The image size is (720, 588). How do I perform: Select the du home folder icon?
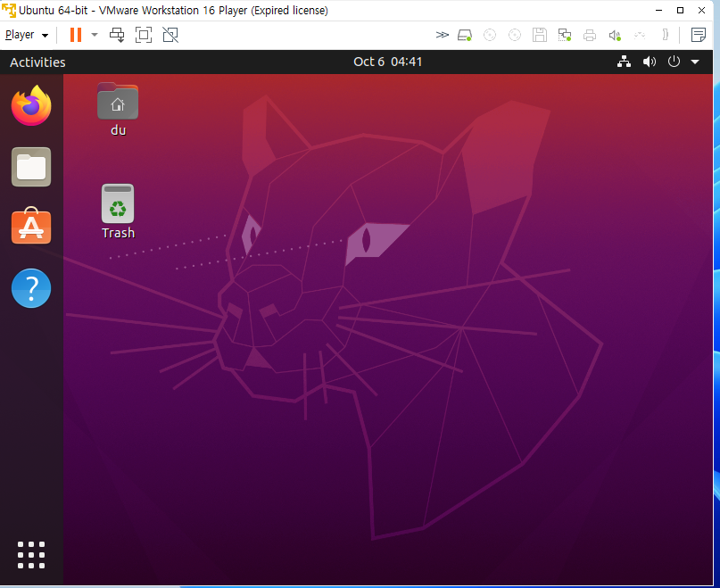pyautogui.click(x=118, y=110)
